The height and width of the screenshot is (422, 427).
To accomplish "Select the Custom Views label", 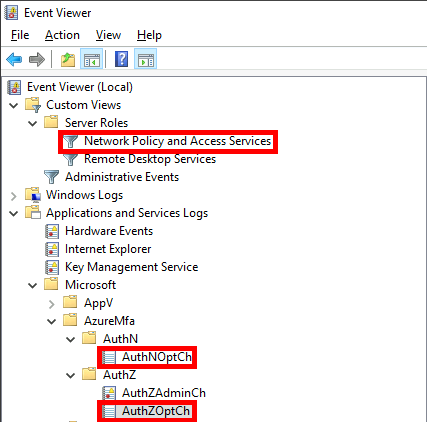I will (x=83, y=105).
